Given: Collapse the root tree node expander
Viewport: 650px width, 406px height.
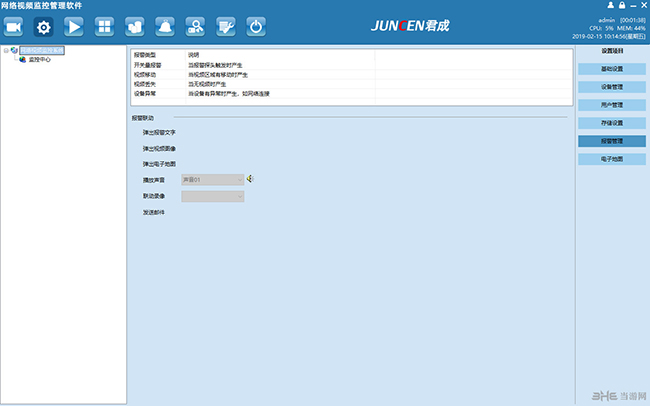Looking at the screenshot, I should 5,50.
